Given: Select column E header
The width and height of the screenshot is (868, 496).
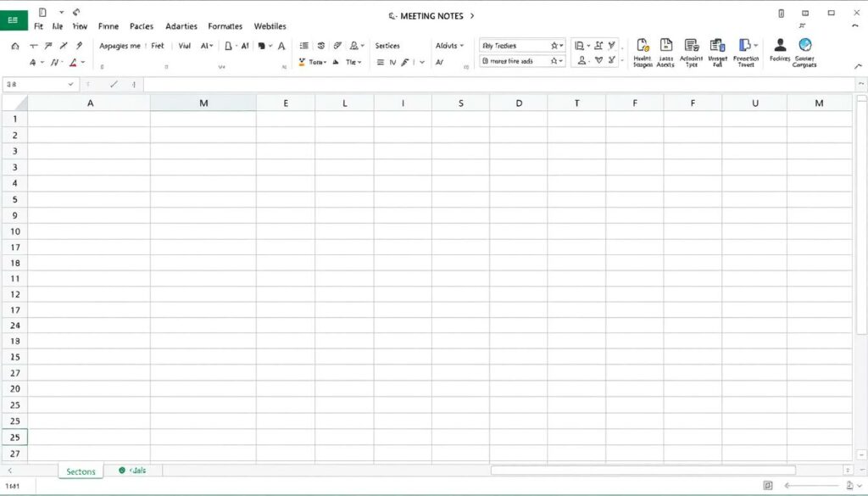Looking at the screenshot, I should point(286,103).
